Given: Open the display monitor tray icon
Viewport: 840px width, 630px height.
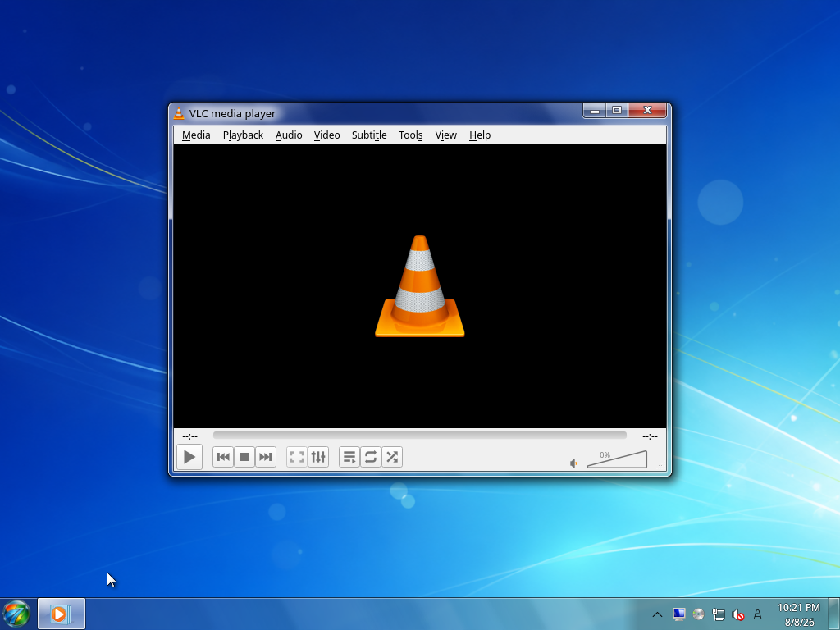Looking at the screenshot, I should point(678,614).
